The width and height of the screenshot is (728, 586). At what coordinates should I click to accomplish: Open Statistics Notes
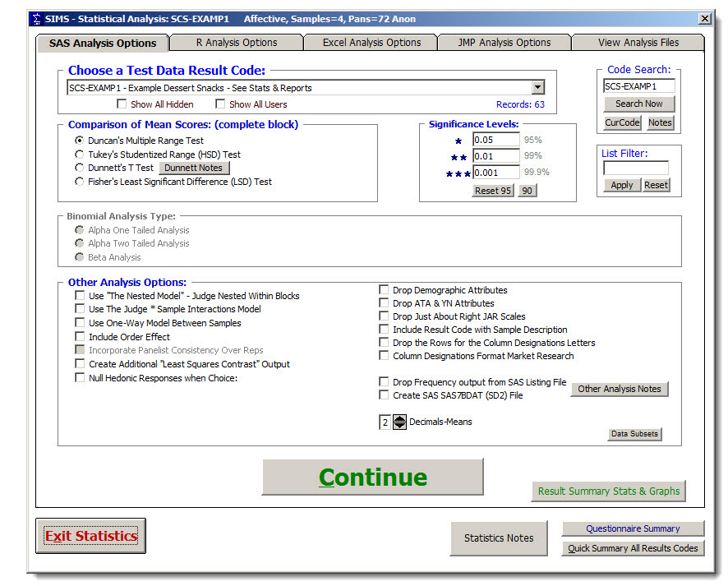pos(499,538)
